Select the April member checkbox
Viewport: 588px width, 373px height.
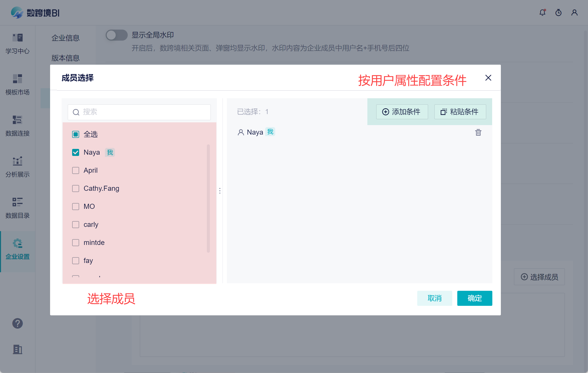[76, 170]
